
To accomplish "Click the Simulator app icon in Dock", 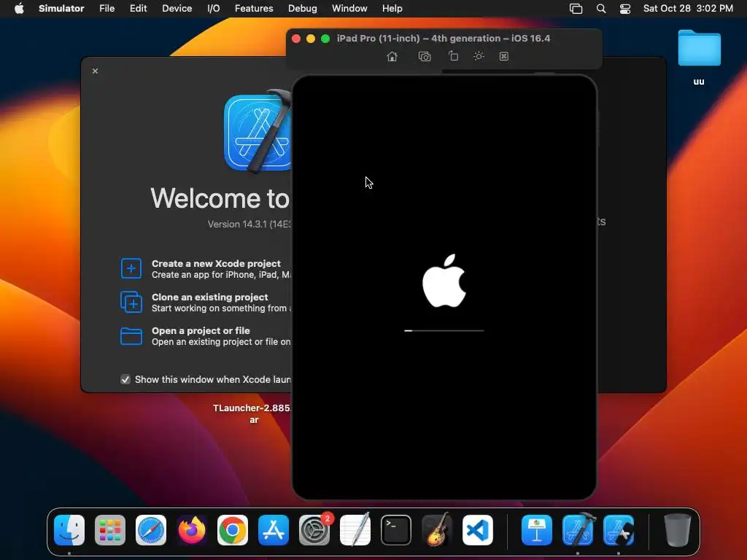I will pyautogui.click(x=619, y=530).
